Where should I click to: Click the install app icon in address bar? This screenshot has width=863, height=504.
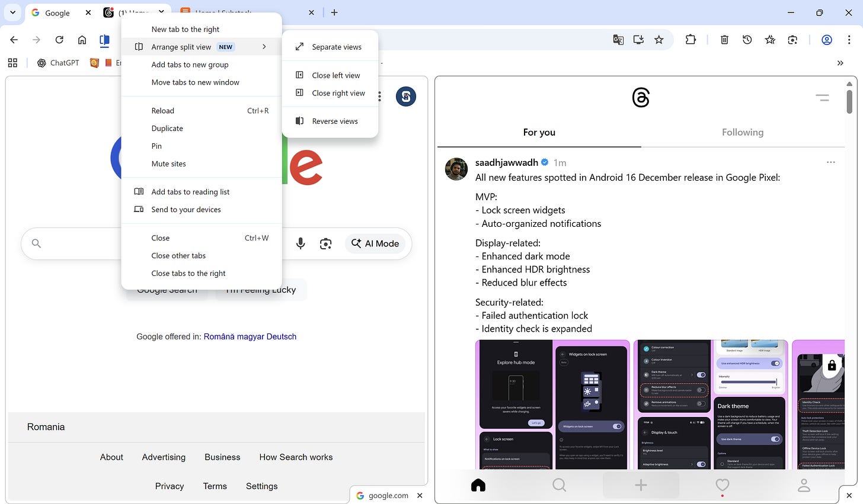point(638,40)
